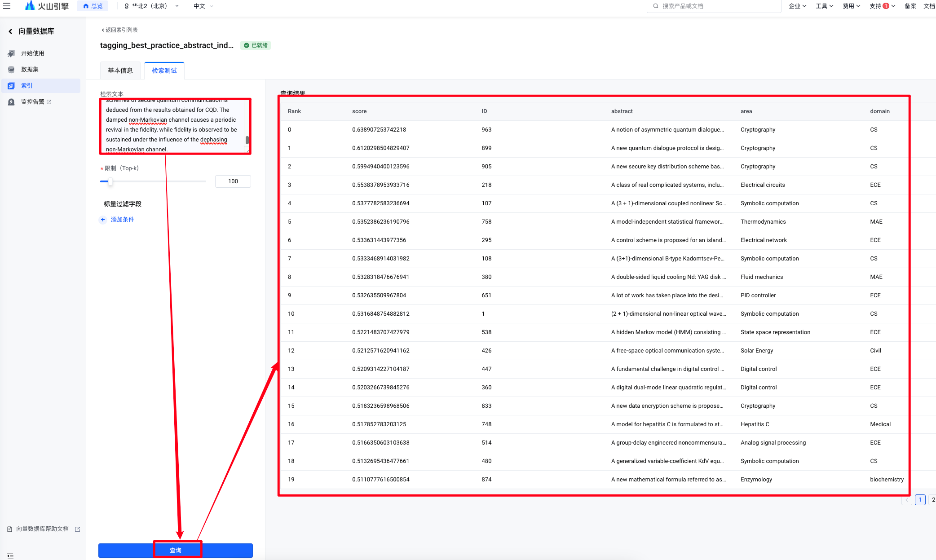This screenshot has width=936, height=560.
Task: Click the 索引 sidebar icon
Action: (11, 85)
